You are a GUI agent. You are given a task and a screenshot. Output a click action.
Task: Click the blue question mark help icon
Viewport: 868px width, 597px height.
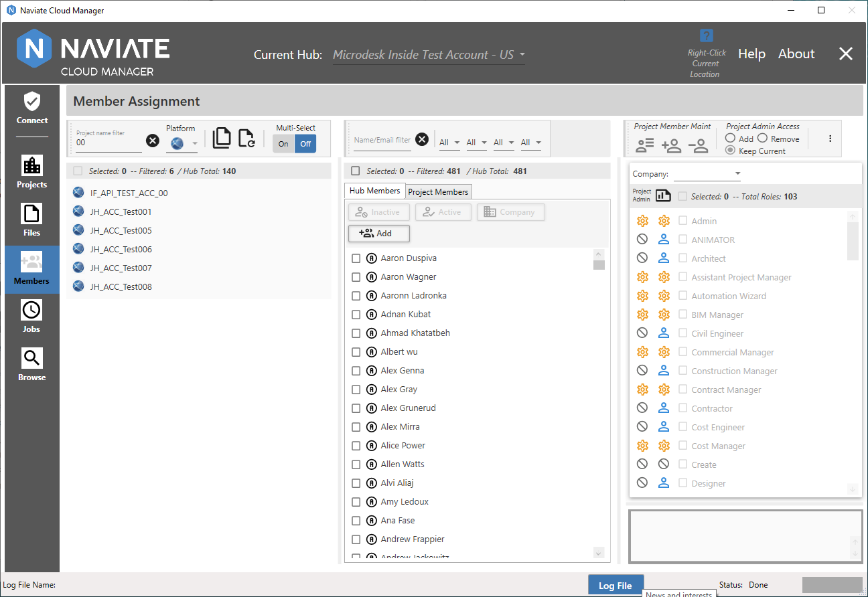pyautogui.click(x=707, y=35)
